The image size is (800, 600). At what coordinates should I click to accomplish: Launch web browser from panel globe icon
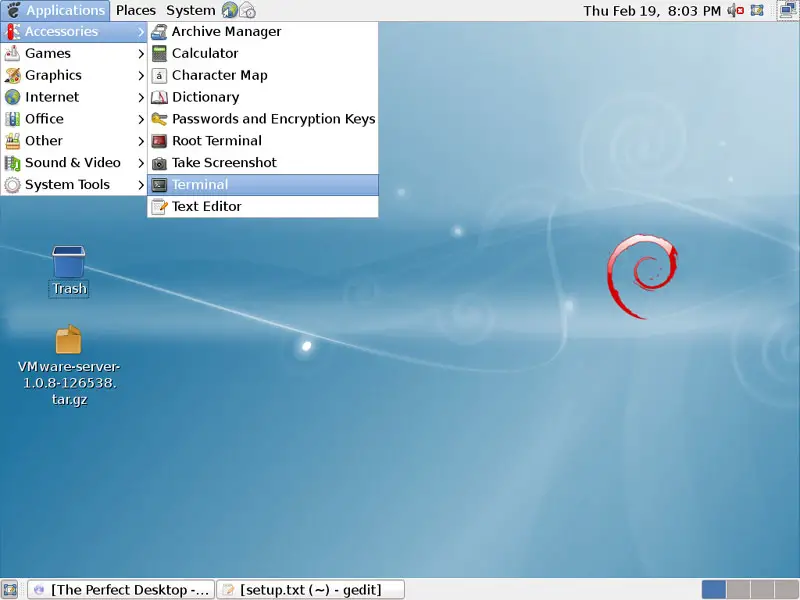pyautogui.click(x=230, y=10)
